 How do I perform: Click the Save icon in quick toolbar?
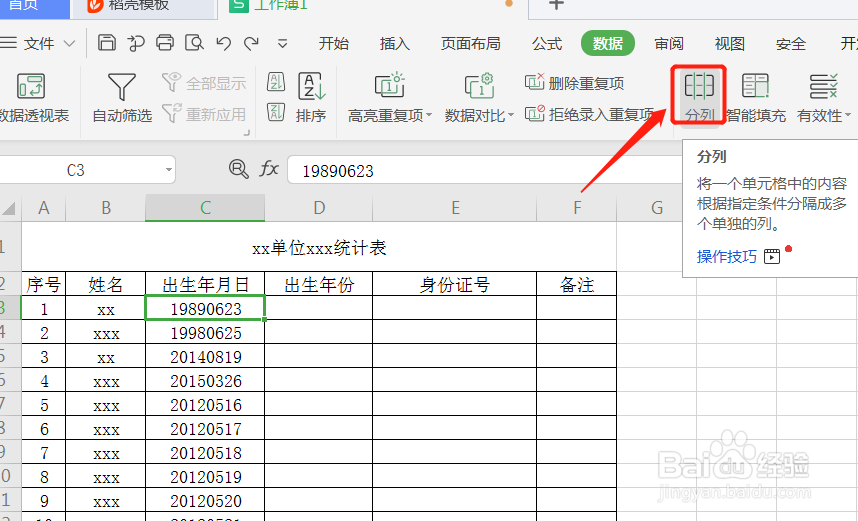point(107,43)
